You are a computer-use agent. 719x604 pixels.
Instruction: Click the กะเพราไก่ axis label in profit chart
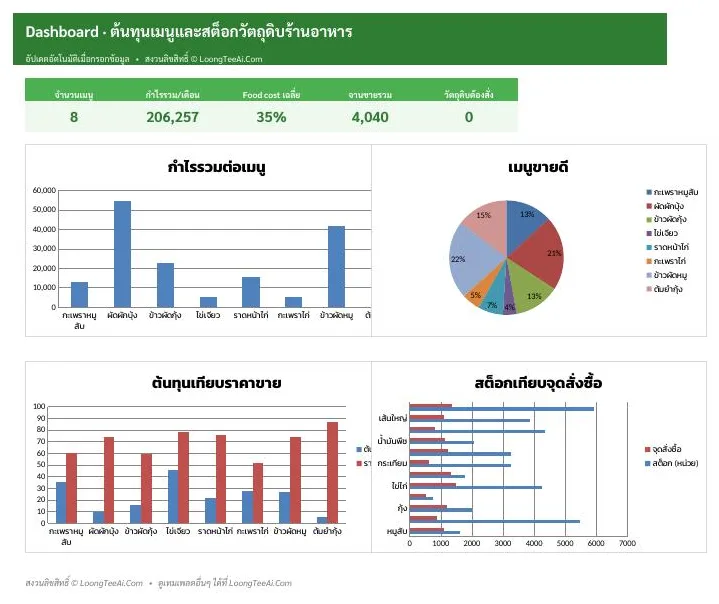pyautogui.click(x=293, y=315)
